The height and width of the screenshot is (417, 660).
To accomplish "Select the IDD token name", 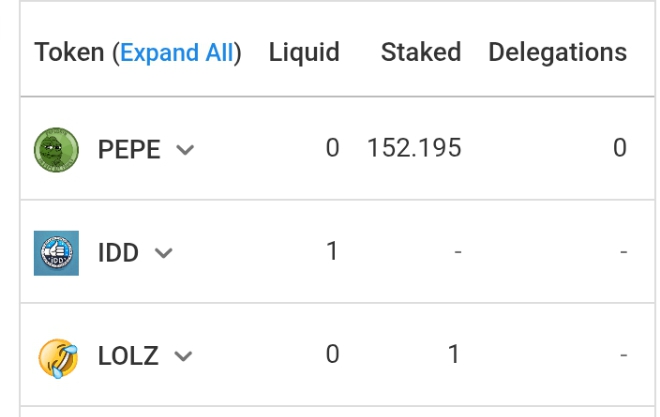I will (x=118, y=253).
